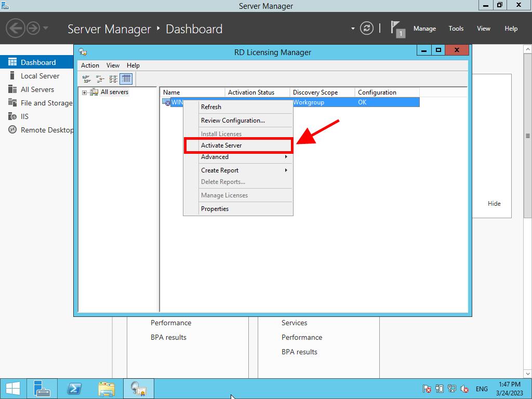Open the Performance link below Services

click(302, 337)
